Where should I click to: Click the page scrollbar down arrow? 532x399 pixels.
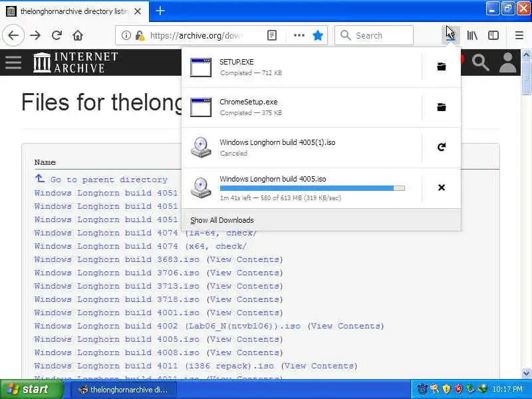click(526, 373)
